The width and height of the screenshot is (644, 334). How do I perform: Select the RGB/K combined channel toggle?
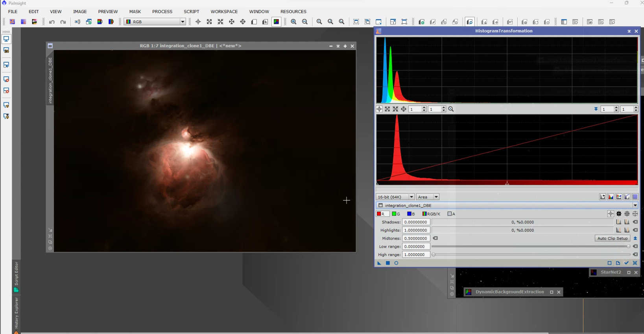(x=432, y=214)
